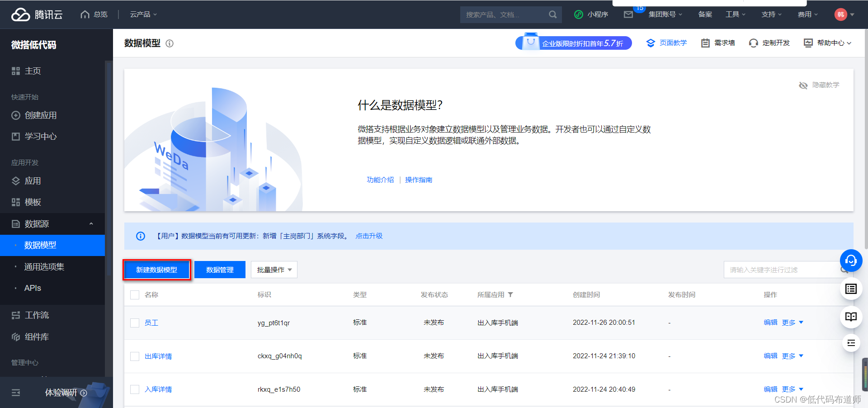
Task: Click the 隐藏教学 eye-off icon
Action: tap(803, 85)
